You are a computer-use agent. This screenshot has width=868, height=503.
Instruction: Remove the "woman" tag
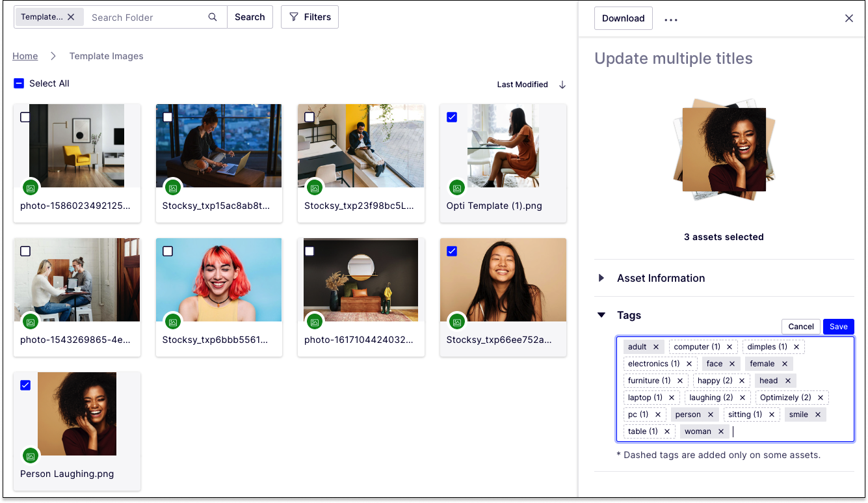(x=721, y=431)
